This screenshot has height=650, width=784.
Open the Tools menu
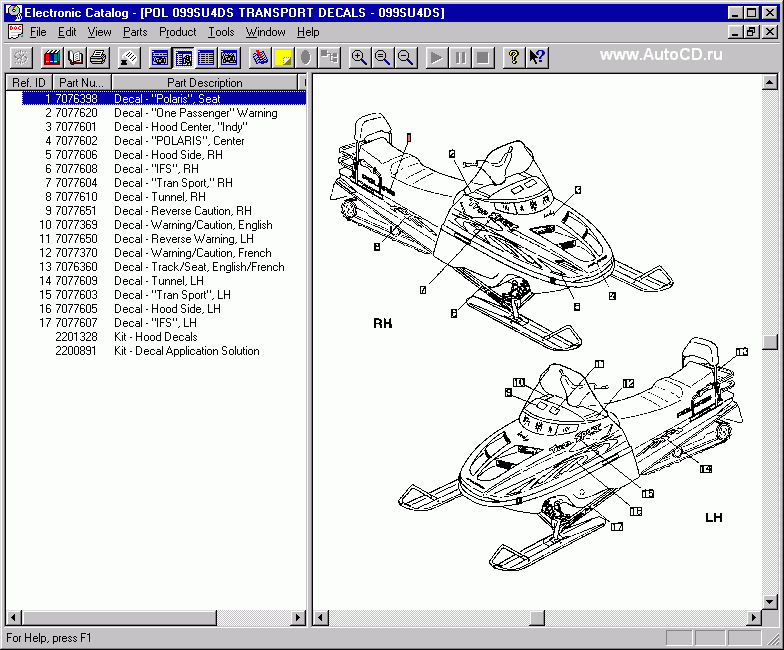(221, 32)
